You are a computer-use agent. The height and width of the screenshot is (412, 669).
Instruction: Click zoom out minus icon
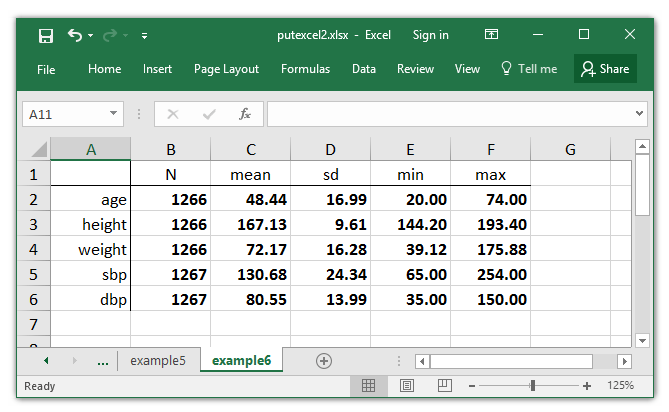coord(471,386)
